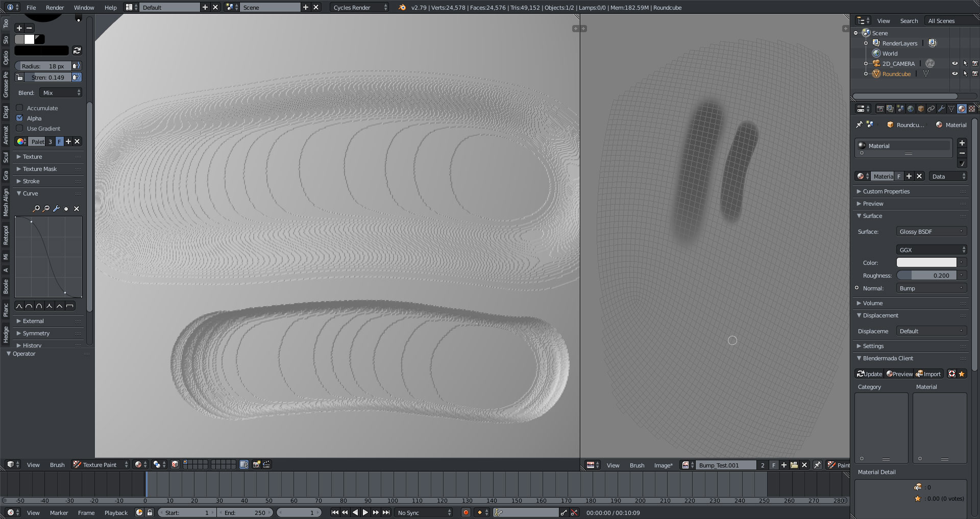Open GGX distribution dropdown

pyautogui.click(x=931, y=250)
